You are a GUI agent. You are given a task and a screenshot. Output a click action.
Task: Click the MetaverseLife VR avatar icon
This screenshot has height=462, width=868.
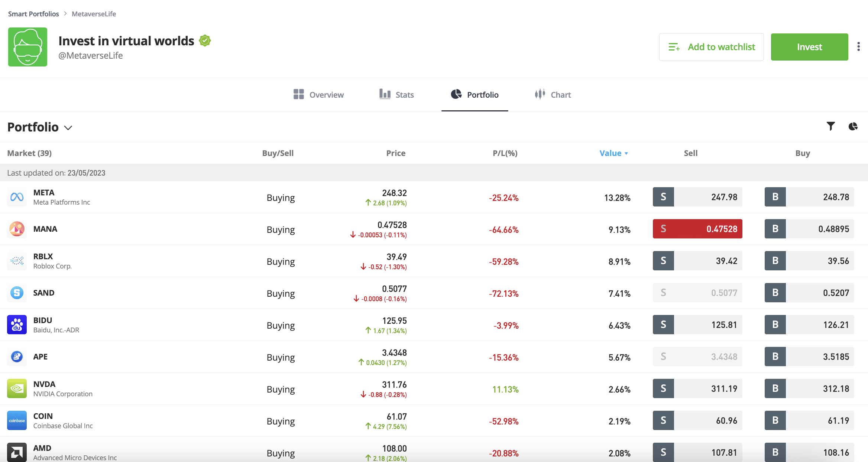[x=27, y=47]
